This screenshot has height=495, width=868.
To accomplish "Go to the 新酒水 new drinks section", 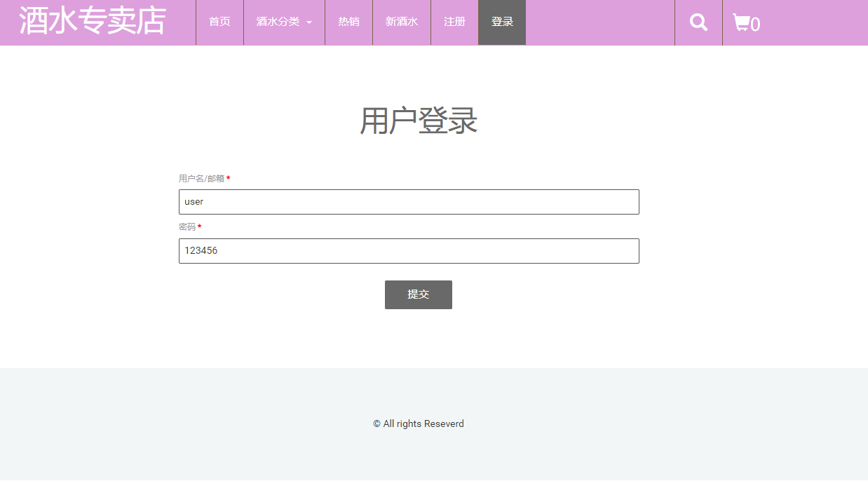I will click(401, 22).
